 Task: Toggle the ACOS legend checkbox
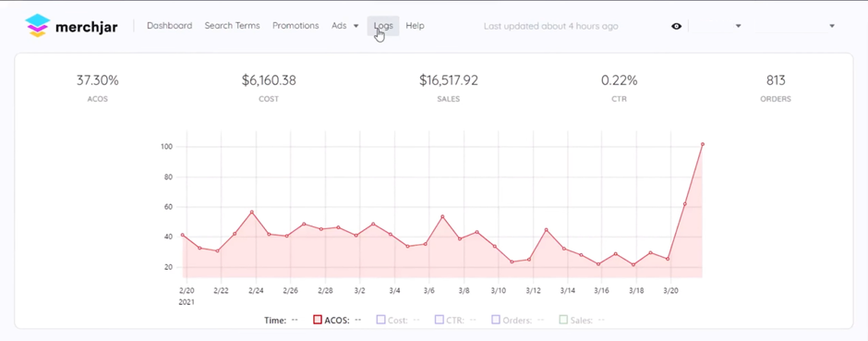[x=318, y=320]
